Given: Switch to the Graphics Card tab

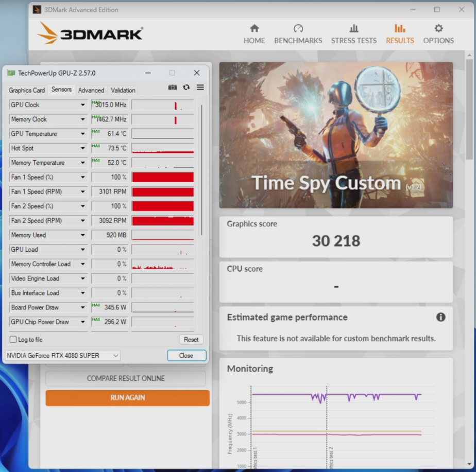Looking at the screenshot, I should click(x=27, y=90).
